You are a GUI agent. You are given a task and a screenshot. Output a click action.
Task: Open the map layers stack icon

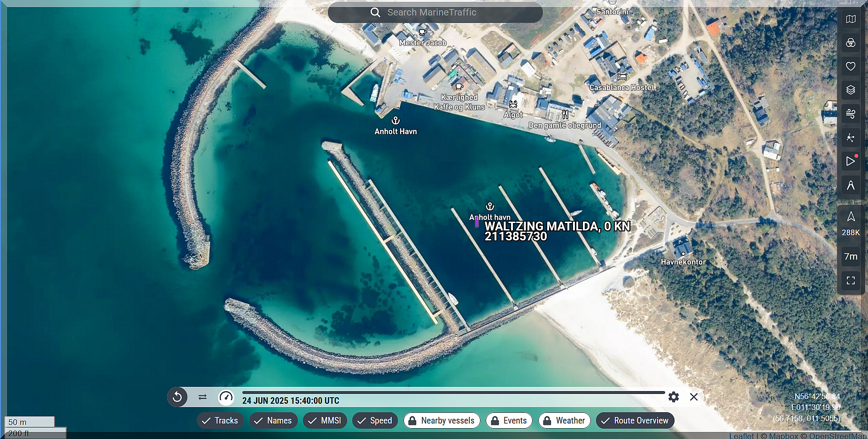pyautogui.click(x=851, y=90)
